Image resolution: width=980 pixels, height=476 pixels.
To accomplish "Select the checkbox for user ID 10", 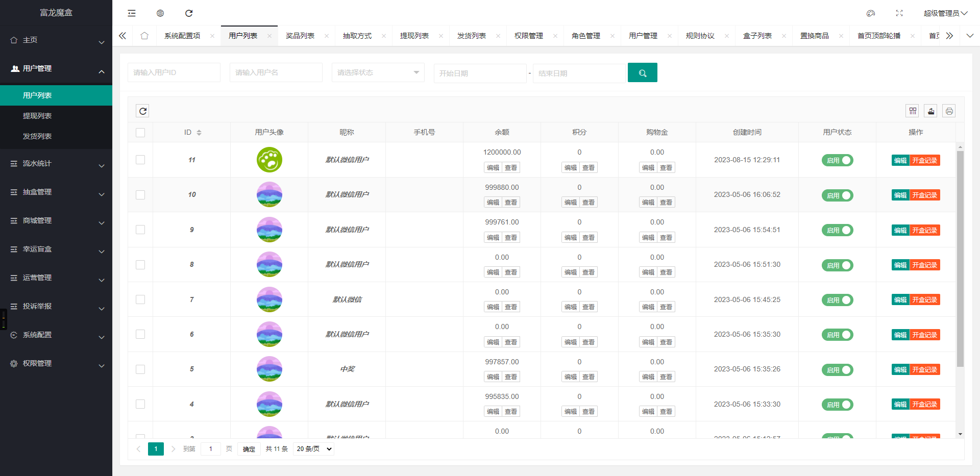I will pos(140,195).
